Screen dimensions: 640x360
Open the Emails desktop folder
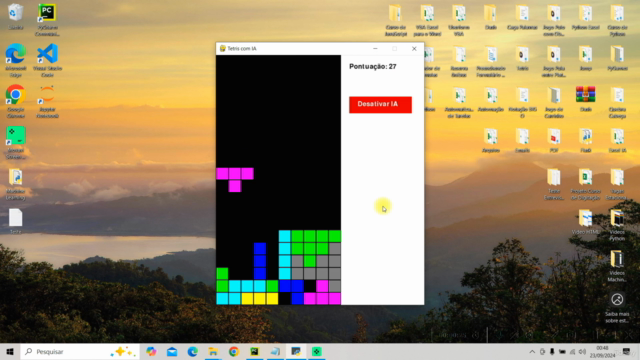click(522, 140)
